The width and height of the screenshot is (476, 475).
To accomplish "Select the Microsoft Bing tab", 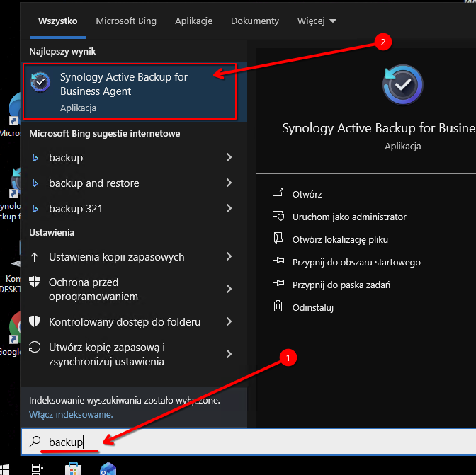I will (x=126, y=21).
